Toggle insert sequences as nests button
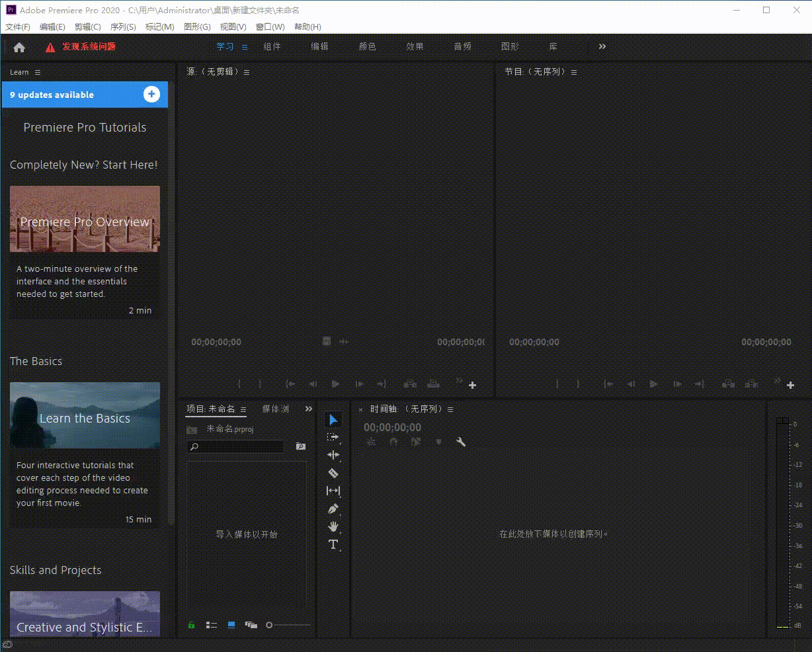812x652 pixels. pos(371,442)
